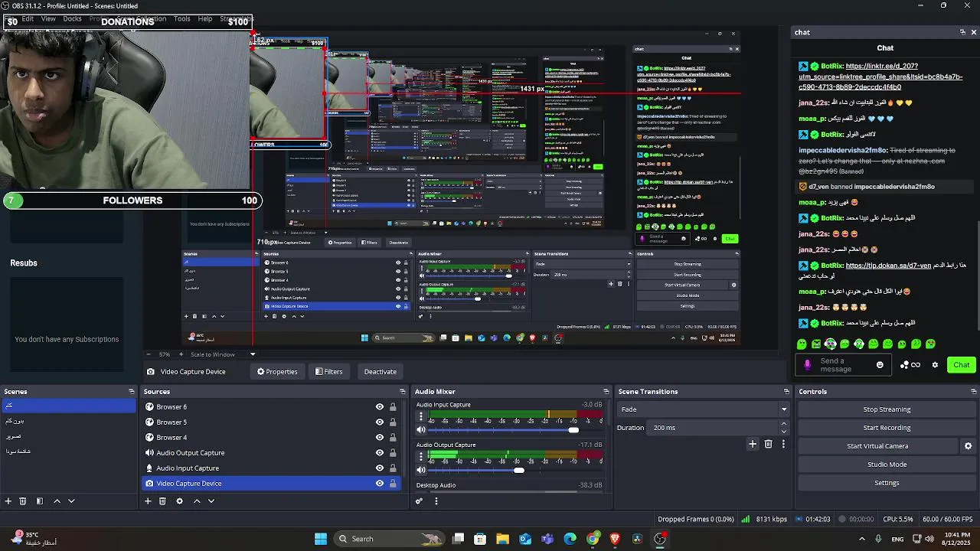Open chat settings gear icon
This screenshot has width=980, height=551.
coord(935,365)
